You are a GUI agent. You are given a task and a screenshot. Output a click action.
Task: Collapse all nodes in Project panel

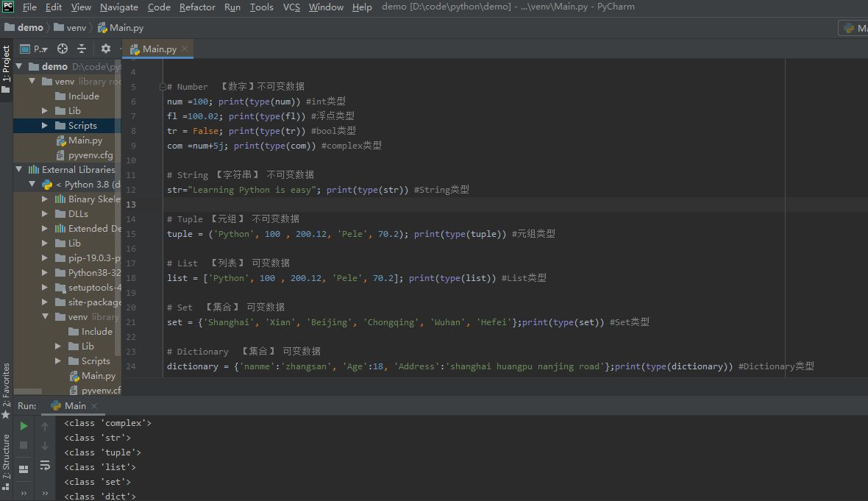point(81,48)
